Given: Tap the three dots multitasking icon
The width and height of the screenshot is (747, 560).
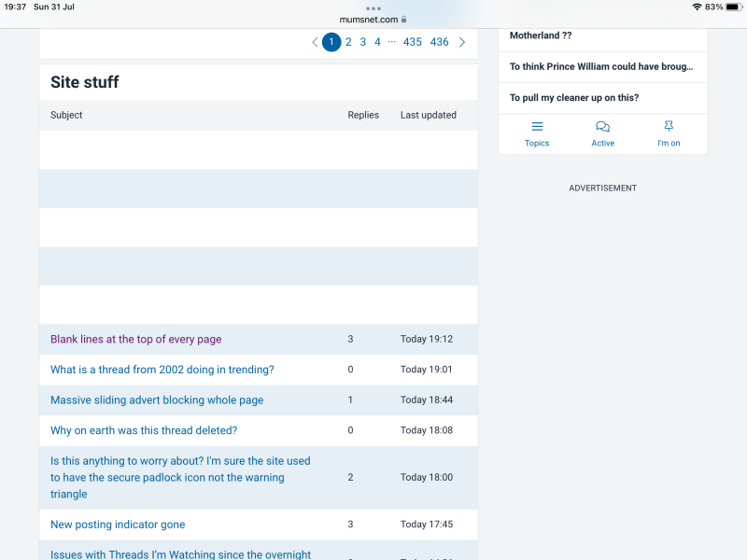Looking at the screenshot, I should click(373, 8).
